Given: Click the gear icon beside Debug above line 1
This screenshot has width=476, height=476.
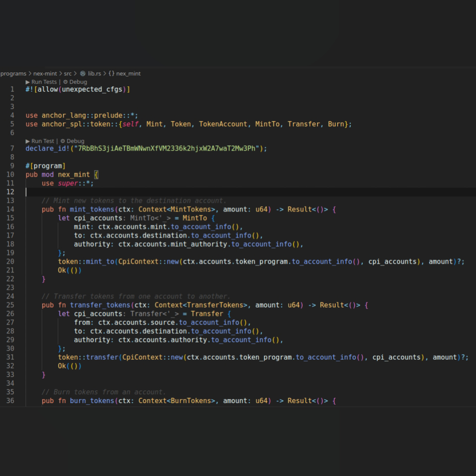Looking at the screenshot, I should pyautogui.click(x=65, y=82).
